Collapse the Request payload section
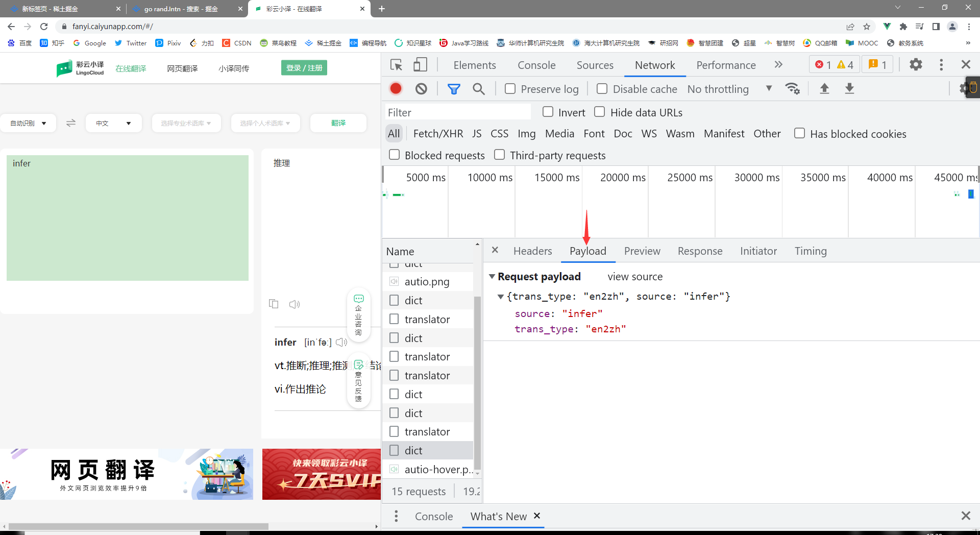The height and width of the screenshot is (535, 980). [492, 277]
